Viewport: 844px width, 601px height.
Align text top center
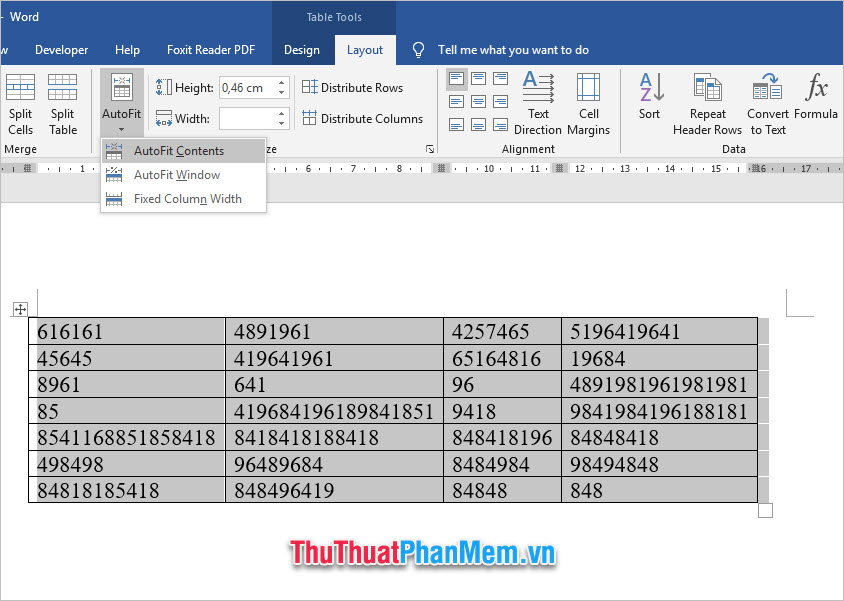point(479,79)
